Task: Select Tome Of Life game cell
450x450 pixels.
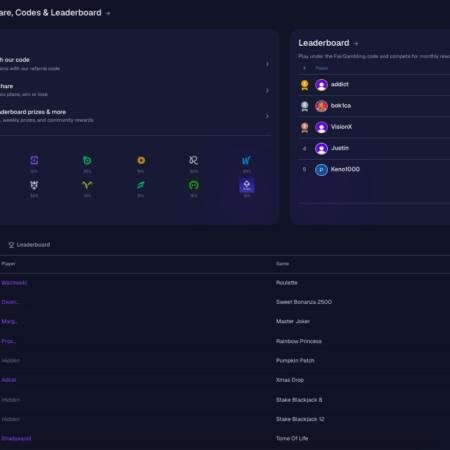Action: (x=292, y=439)
